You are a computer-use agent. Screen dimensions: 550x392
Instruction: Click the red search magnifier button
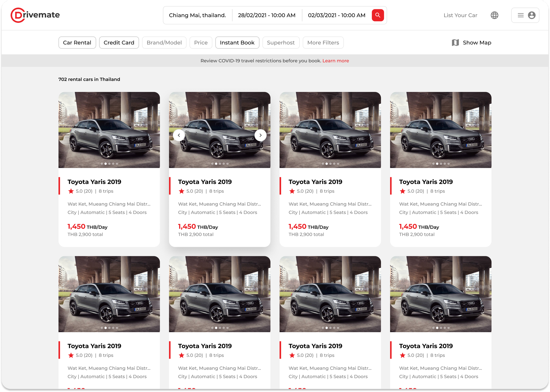[x=378, y=15]
